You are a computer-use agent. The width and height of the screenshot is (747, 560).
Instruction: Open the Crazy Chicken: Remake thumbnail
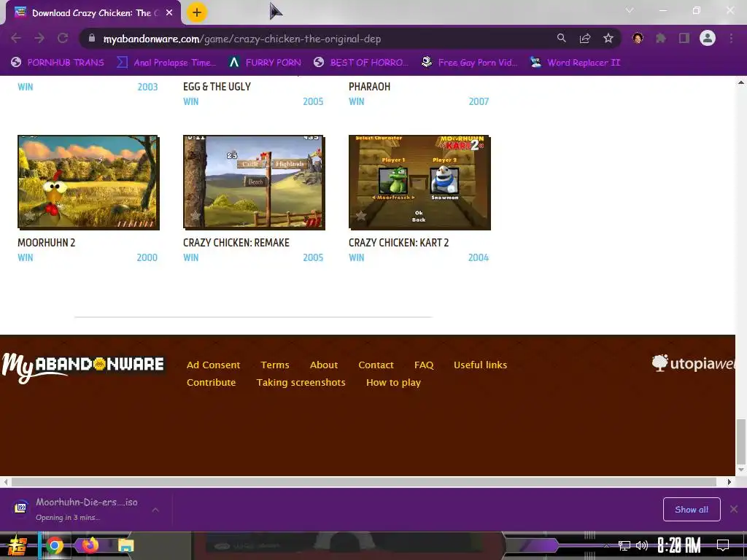click(254, 182)
